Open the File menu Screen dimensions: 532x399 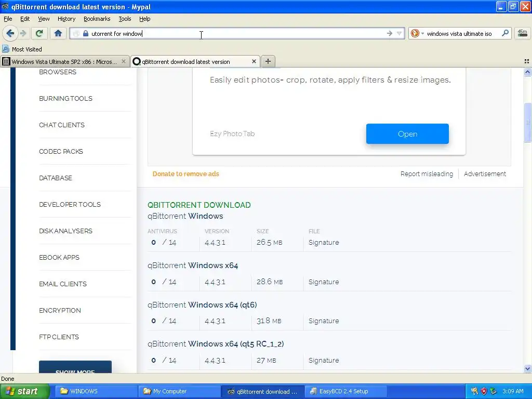pos(8,19)
